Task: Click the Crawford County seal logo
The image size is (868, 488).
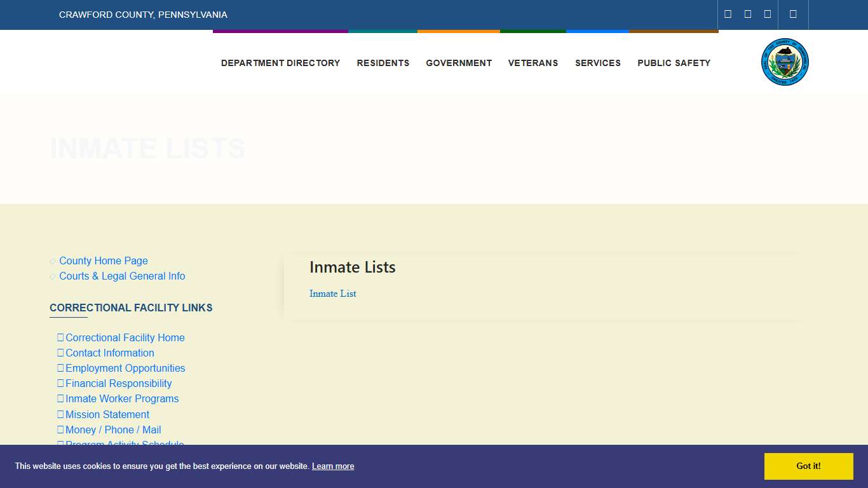Action: coord(785,62)
